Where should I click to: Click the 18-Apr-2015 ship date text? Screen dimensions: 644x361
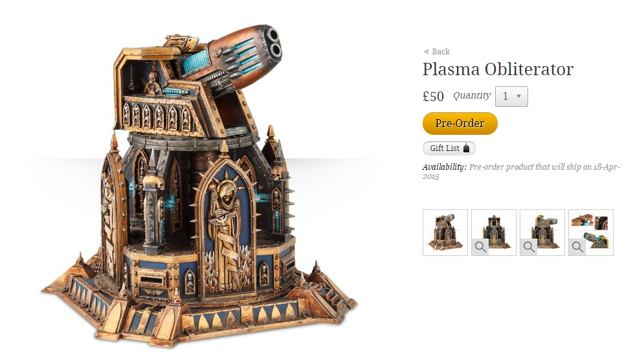tap(521, 172)
